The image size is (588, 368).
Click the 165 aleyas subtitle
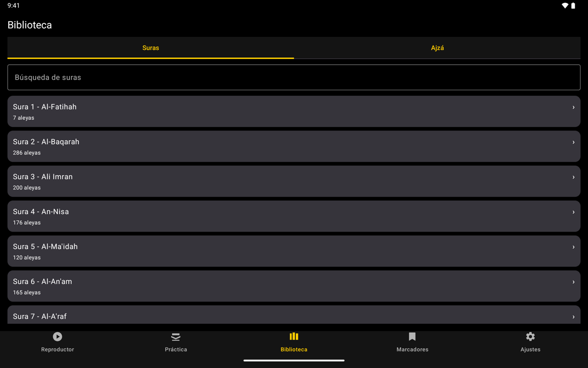coord(26,292)
